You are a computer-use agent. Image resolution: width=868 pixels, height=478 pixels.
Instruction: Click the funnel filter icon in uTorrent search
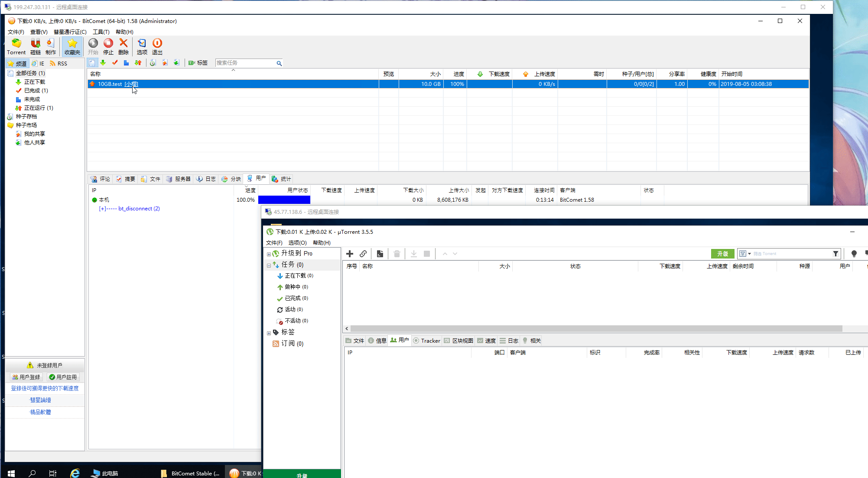click(x=835, y=254)
